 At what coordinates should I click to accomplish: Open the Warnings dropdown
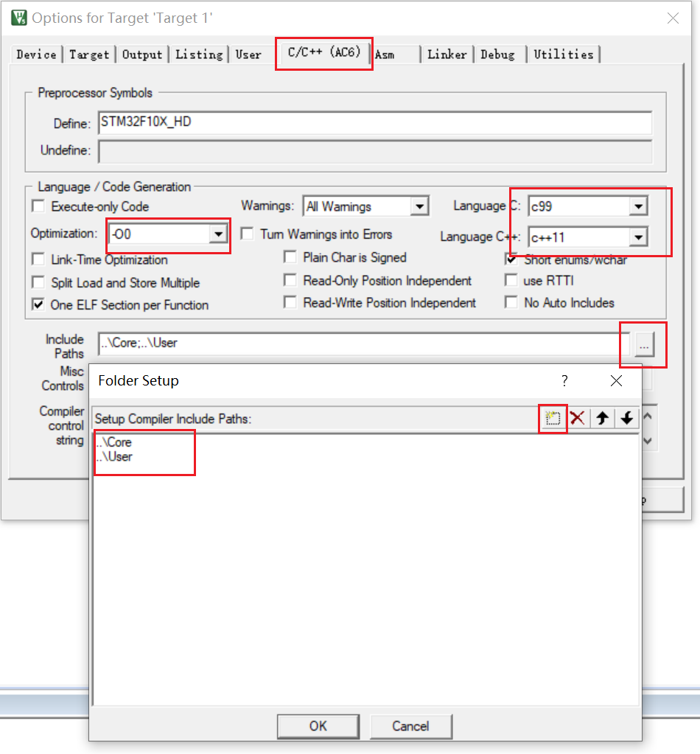pos(419,206)
